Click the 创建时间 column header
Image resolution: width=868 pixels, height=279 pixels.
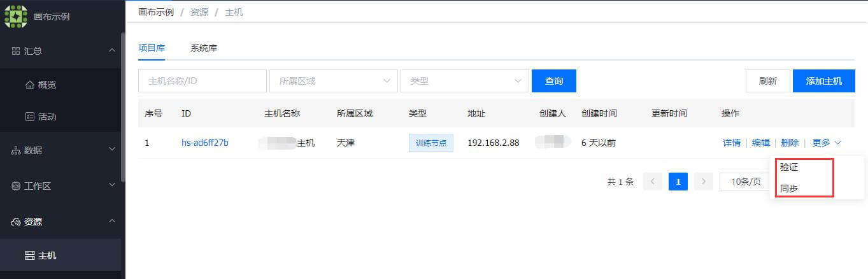coord(599,113)
